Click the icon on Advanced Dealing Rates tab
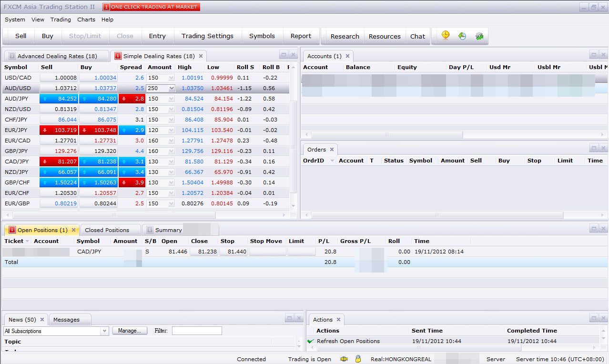609x364 pixels. 12,56
